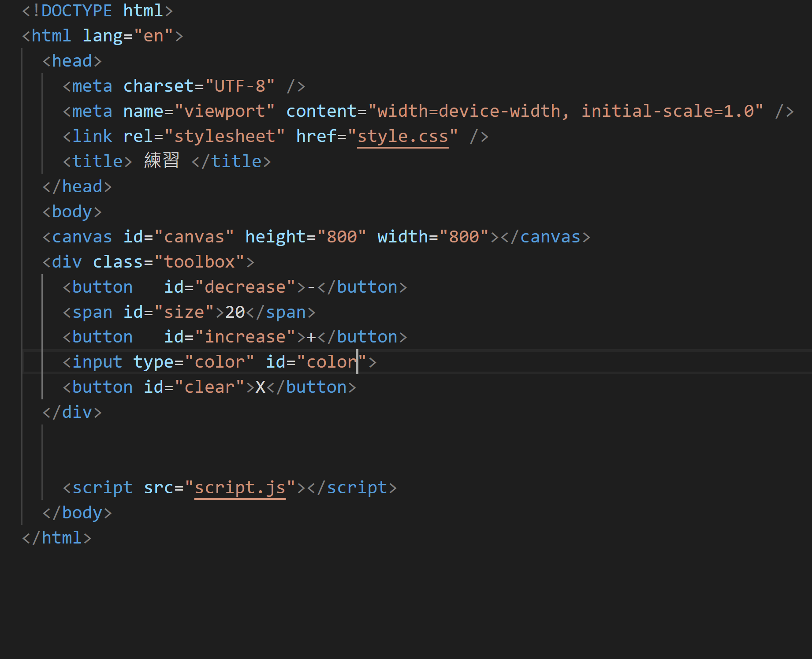Follow the script.js link in src

coord(240,488)
